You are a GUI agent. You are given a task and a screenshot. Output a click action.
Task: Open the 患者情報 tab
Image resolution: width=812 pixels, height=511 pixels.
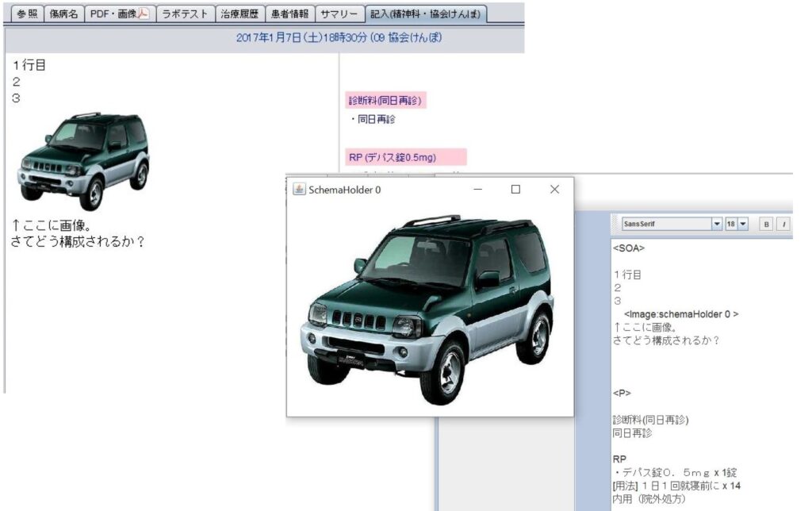[289, 14]
